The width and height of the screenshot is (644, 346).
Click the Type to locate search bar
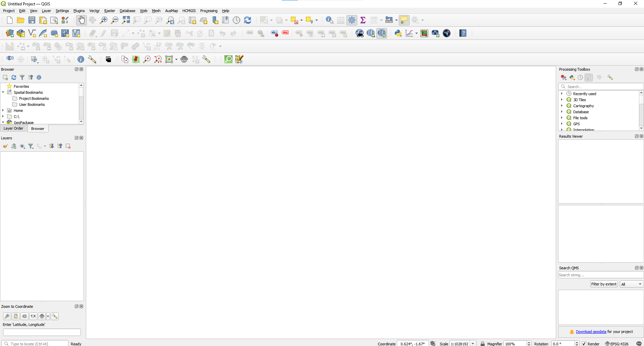tap(35, 344)
